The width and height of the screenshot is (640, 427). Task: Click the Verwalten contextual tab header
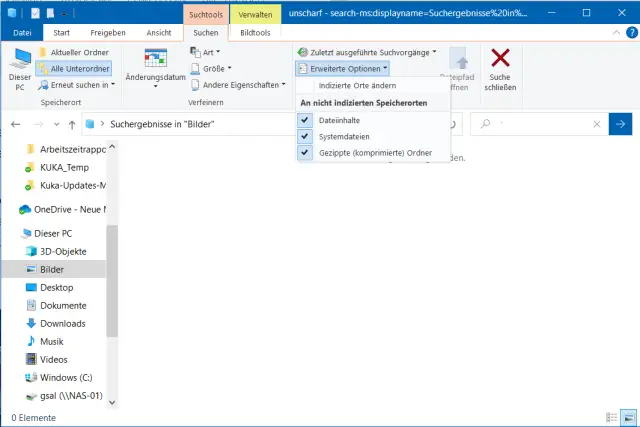click(x=255, y=15)
